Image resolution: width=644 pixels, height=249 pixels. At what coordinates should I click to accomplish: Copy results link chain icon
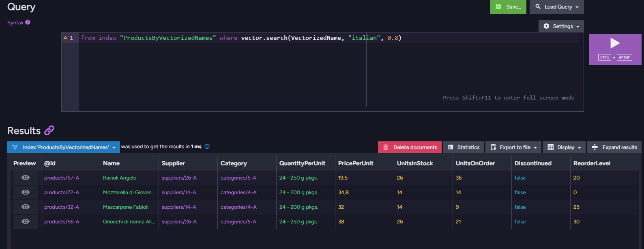[49, 130]
